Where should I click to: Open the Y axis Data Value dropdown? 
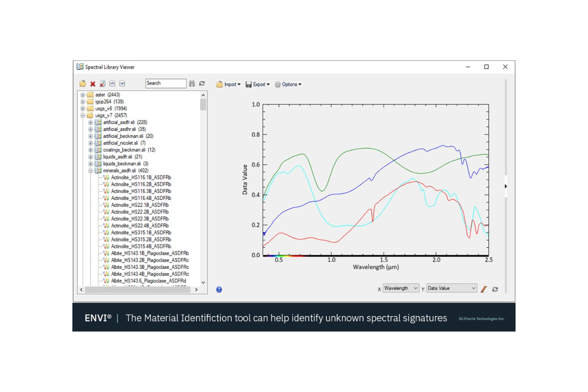pyautogui.click(x=451, y=288)
